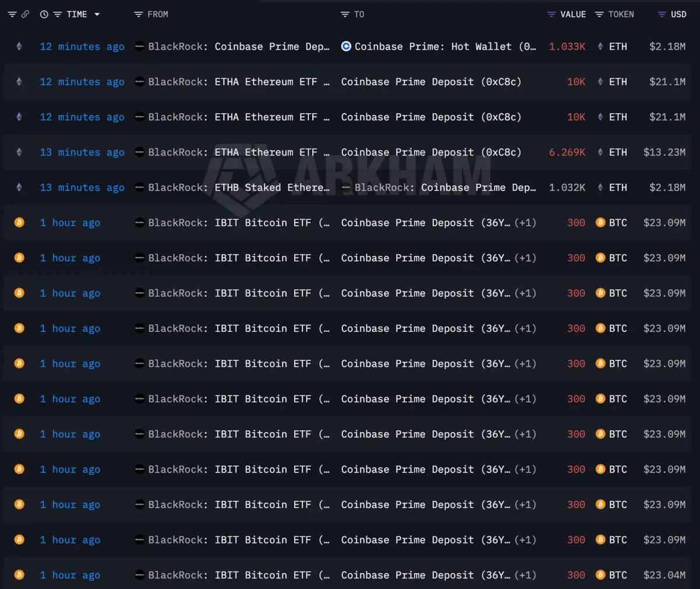
Task: Click ETH token icon in the 1.033K row
Action: [600, 47]
